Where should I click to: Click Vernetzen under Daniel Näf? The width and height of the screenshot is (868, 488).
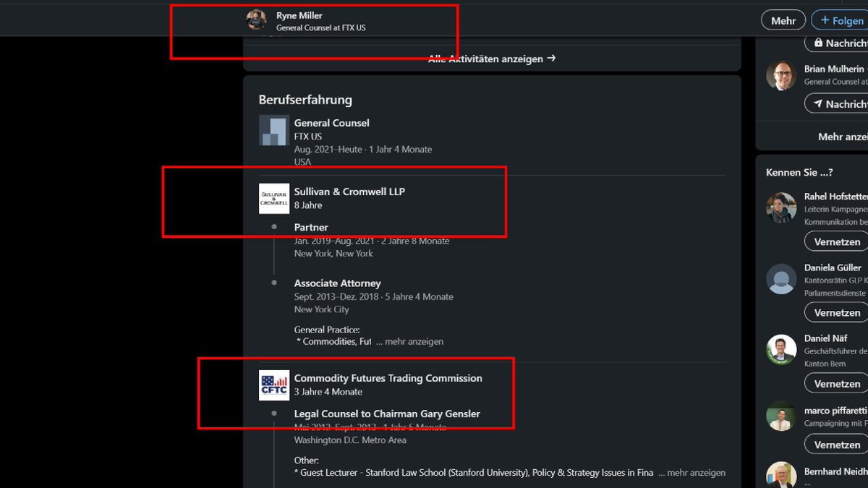point(836,383)
